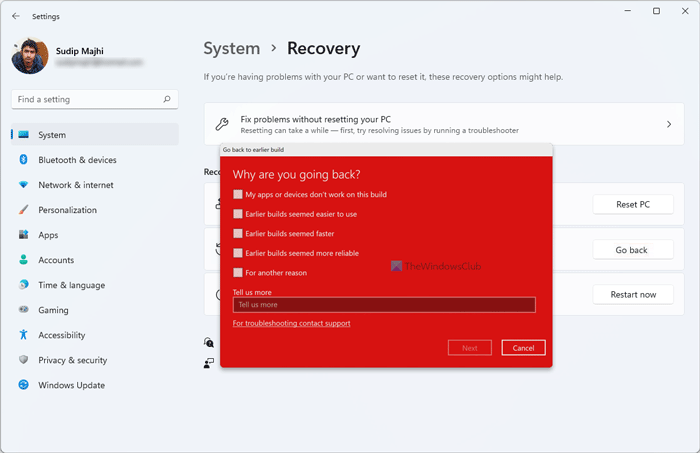Click the search magnifier icon

(167, 99)
